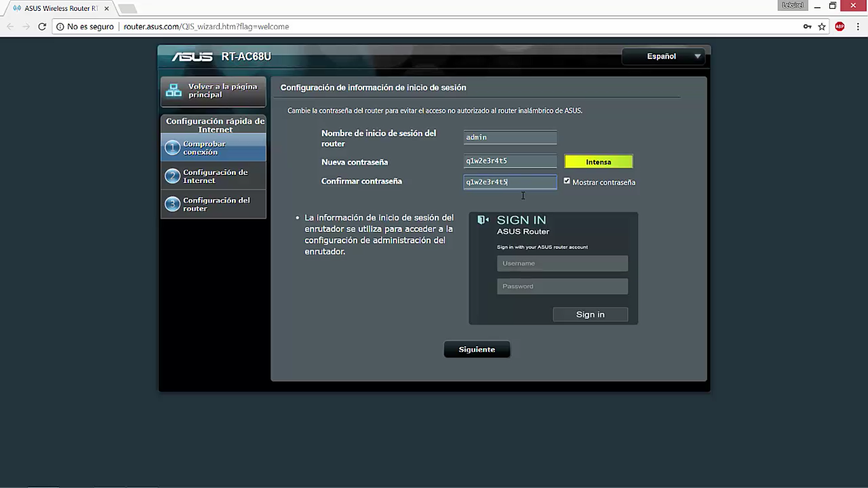The image size is (868, 488).
Task: Click the browser back arrow
Action: [x=10, y=27]
